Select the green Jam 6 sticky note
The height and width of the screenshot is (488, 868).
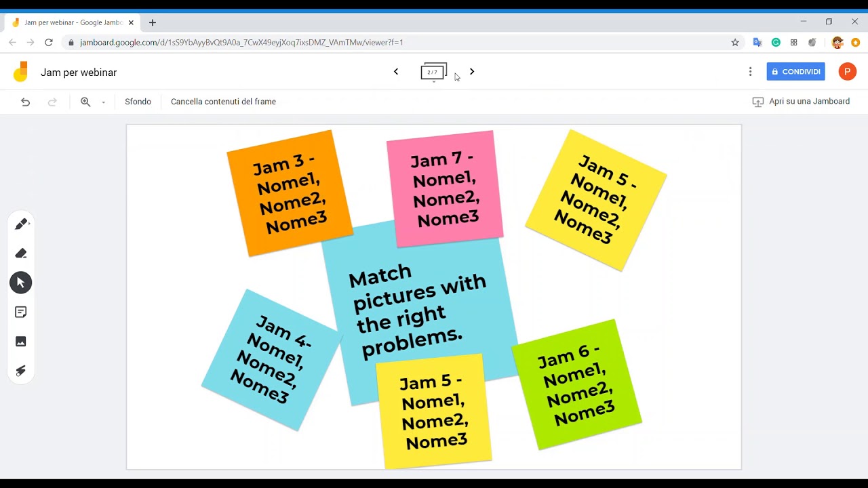tap(577, 384)
